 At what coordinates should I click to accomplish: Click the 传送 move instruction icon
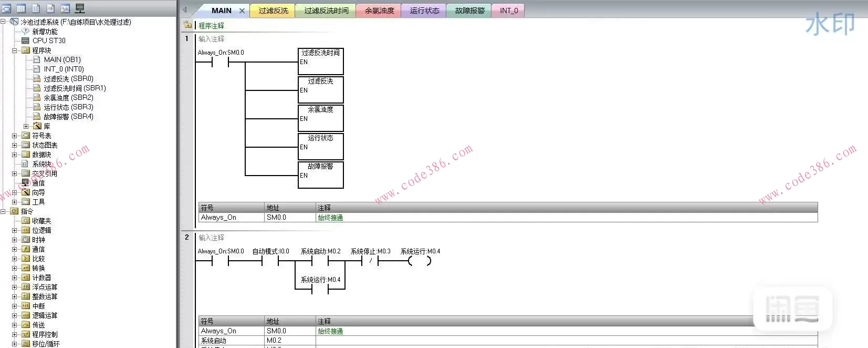[25, 325]
